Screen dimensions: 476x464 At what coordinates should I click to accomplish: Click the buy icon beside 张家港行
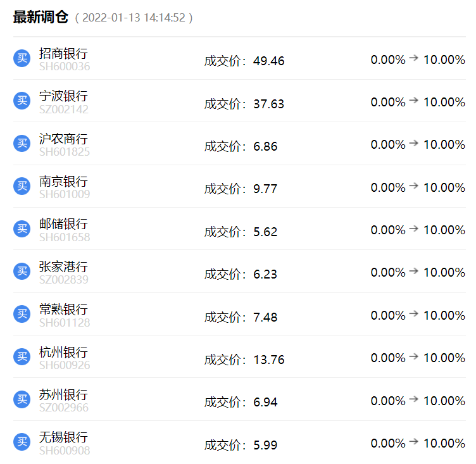click(22, 272)
